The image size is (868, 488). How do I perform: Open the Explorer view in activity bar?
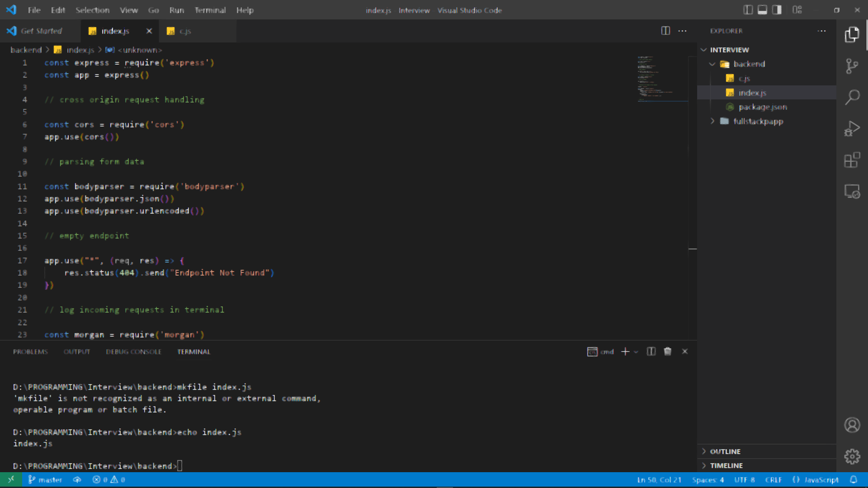pos(852,34)
